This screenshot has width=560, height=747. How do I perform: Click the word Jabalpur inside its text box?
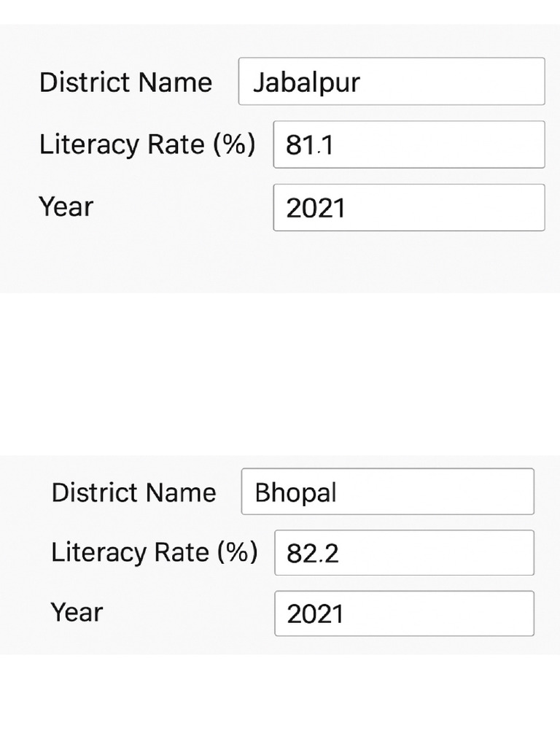coord(306,84)
